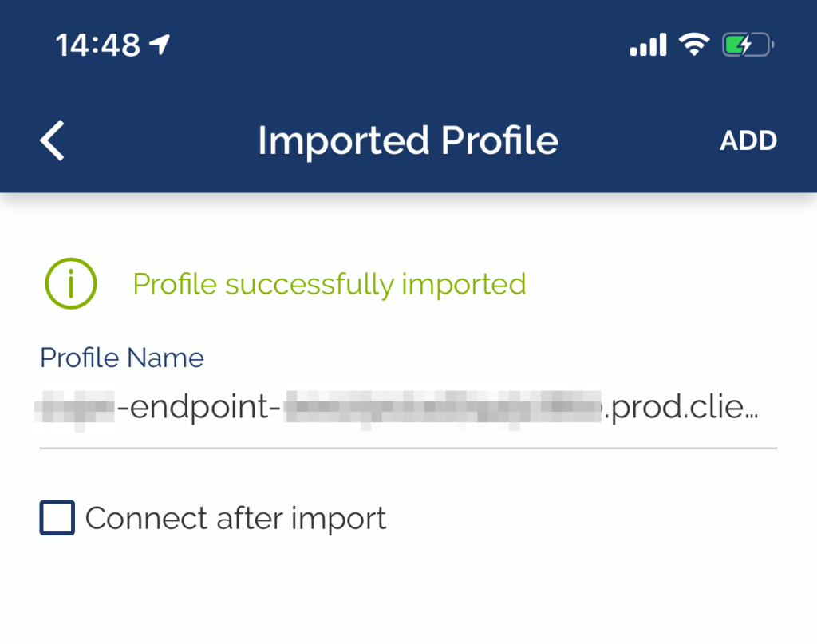Tap the cellular signal bars icon

(648, 44)
